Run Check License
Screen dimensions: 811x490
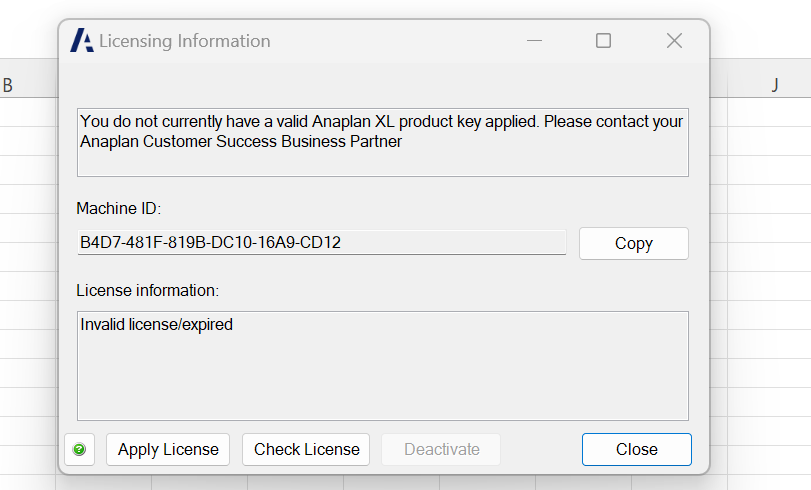pyautogui.click(x=306, y=450)
